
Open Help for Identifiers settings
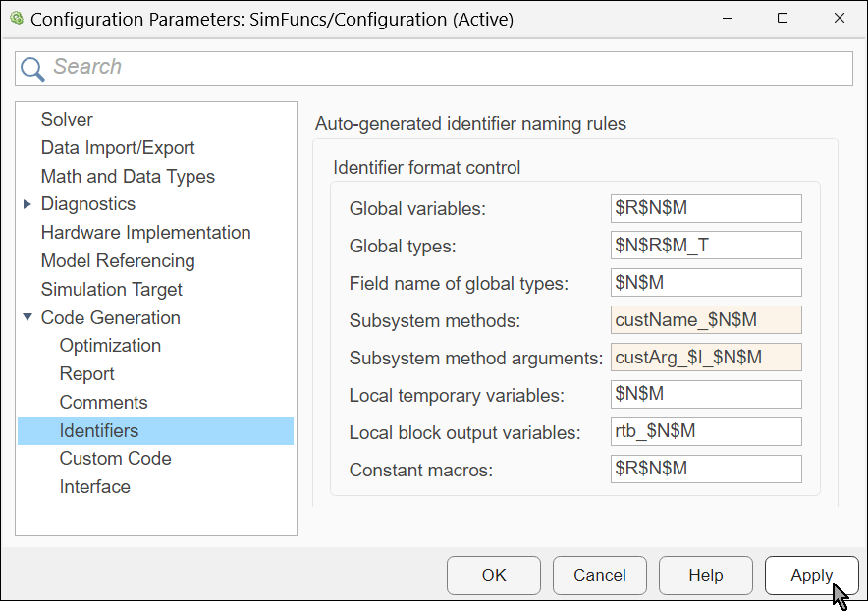tap(705, 576)
